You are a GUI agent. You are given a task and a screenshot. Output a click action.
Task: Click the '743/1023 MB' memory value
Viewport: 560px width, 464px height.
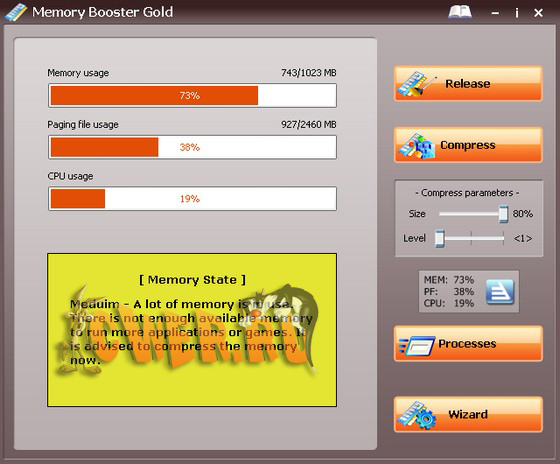click(x=309, y=73)
